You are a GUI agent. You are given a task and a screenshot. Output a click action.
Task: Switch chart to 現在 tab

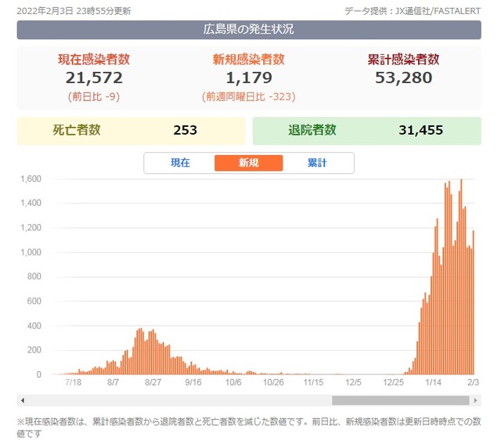180,163
